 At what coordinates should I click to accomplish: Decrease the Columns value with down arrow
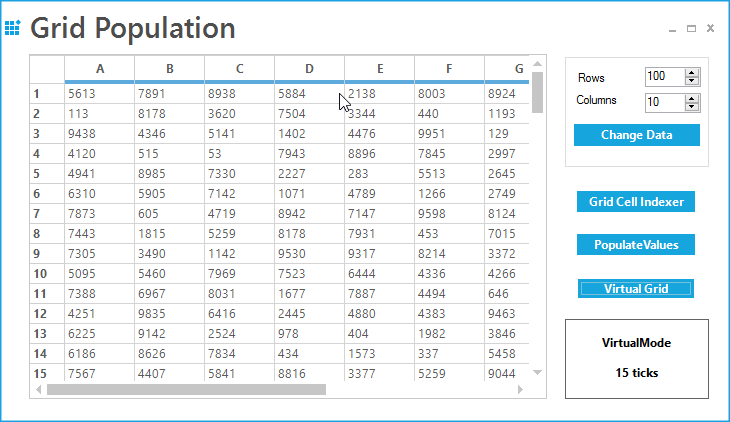pos(692,107)
